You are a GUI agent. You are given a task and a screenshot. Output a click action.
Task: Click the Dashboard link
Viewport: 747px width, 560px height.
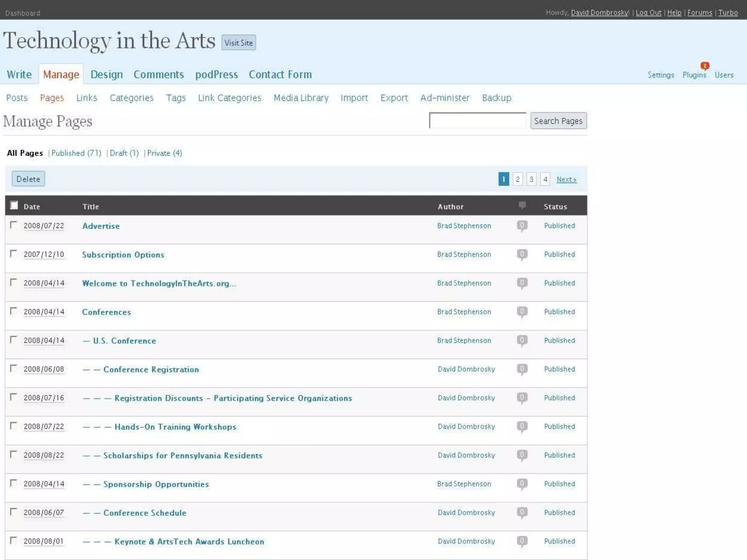point(23,13)
